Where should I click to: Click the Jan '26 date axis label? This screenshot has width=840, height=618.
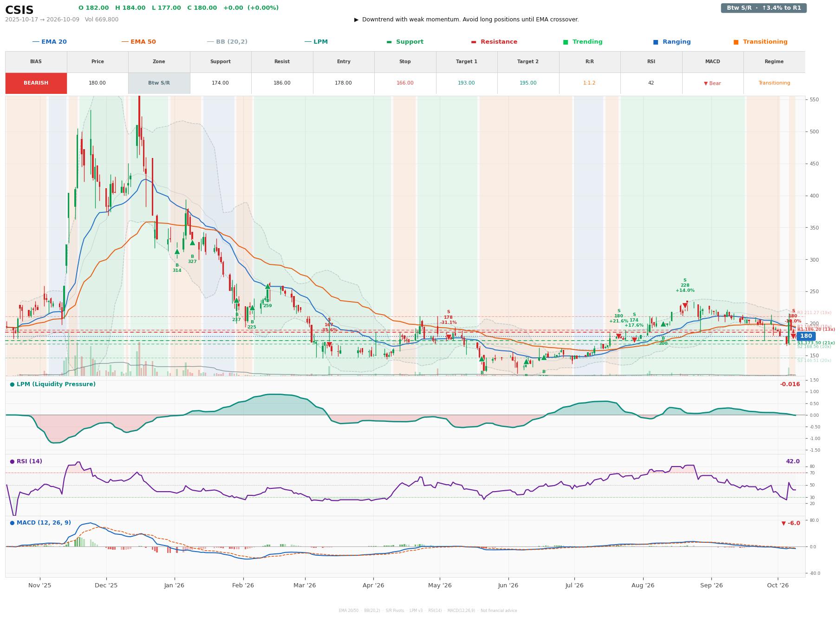pyautogui.click(x=174, y=585)
